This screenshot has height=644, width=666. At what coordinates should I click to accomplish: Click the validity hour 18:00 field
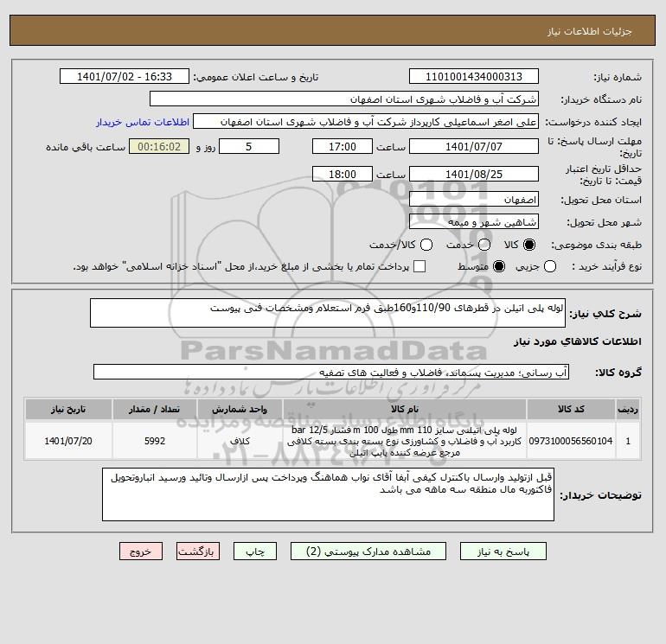pos(343,174)
